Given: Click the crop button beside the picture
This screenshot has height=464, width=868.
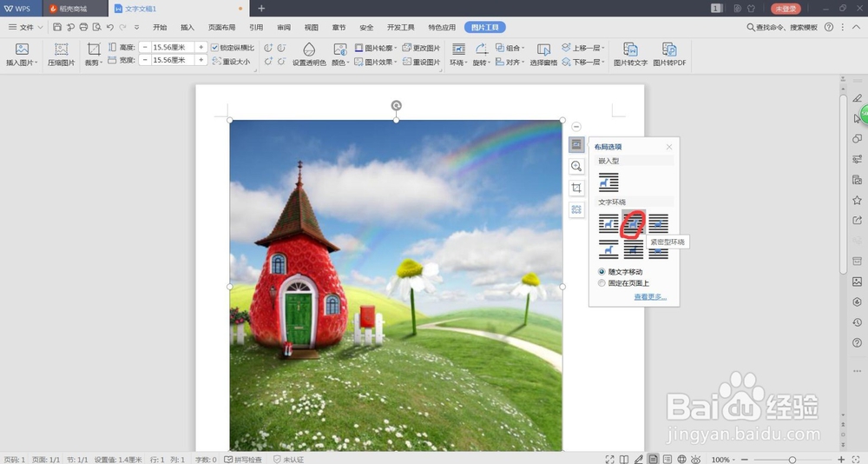Looking at the screenshot, I should click(576, 188).
